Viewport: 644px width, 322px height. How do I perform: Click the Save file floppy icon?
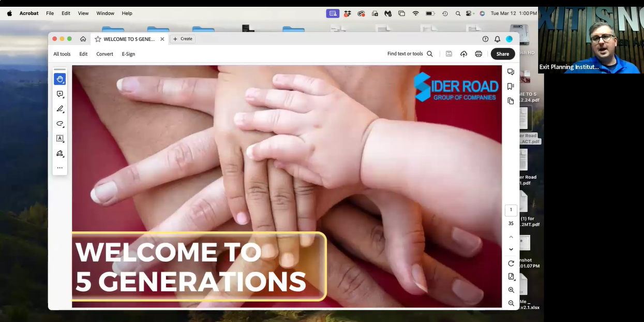[x=449, y=54]
